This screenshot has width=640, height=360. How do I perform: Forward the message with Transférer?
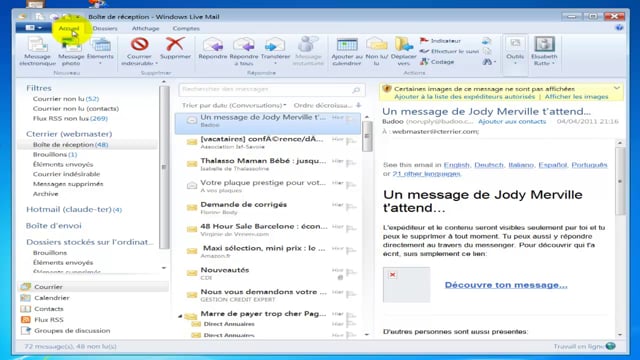pos(275,51)
